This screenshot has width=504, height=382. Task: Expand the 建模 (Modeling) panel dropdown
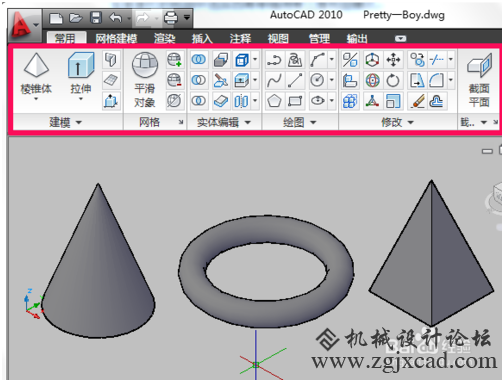[x=65, y=122]
